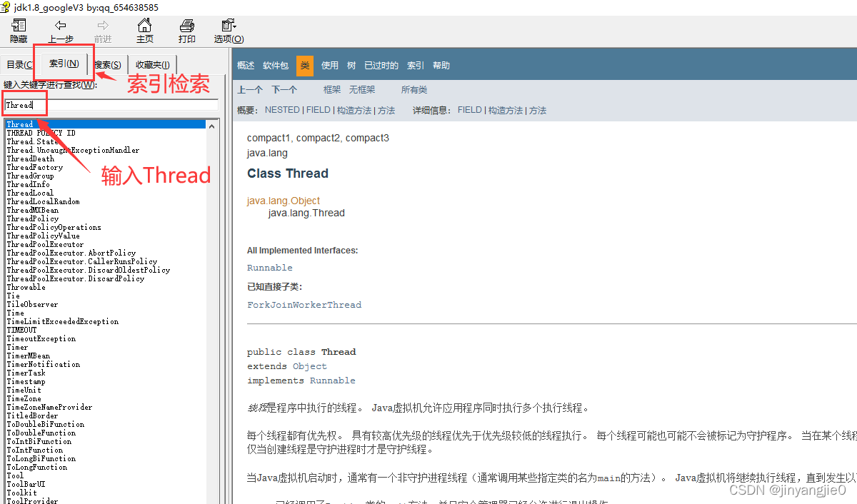The height and width of the screenshot is (504, 857).
Task: Select ThreadMXBean in the index list
Action: pyautogui.click(x=33, y=210)
